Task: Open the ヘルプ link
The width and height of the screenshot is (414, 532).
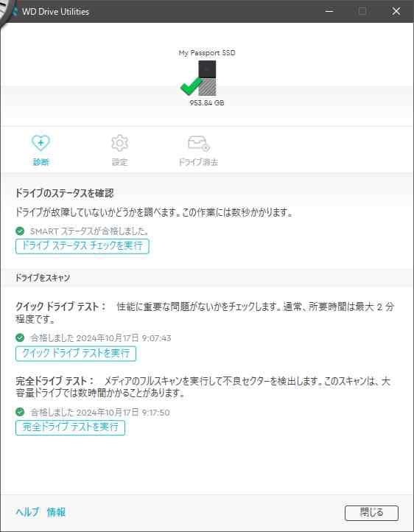Action: 27,512
